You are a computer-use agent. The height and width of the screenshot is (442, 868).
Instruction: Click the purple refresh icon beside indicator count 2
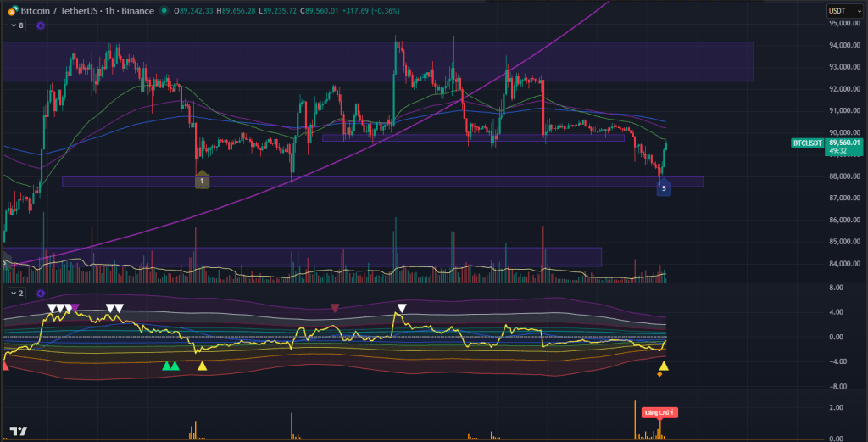(41, 293)
